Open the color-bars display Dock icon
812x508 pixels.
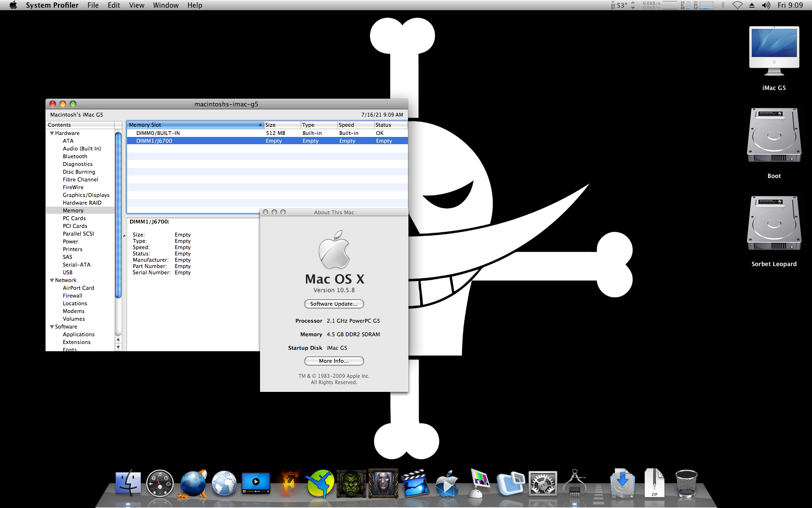tap(478, 483)
